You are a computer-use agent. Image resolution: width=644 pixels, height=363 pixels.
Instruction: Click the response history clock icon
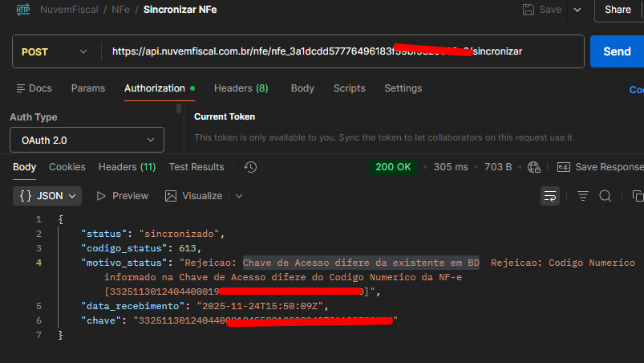tap(250, 167)
